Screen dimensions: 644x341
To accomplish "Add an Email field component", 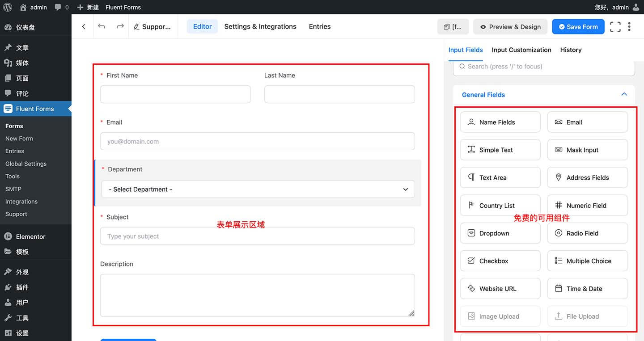I will (588, 122).
